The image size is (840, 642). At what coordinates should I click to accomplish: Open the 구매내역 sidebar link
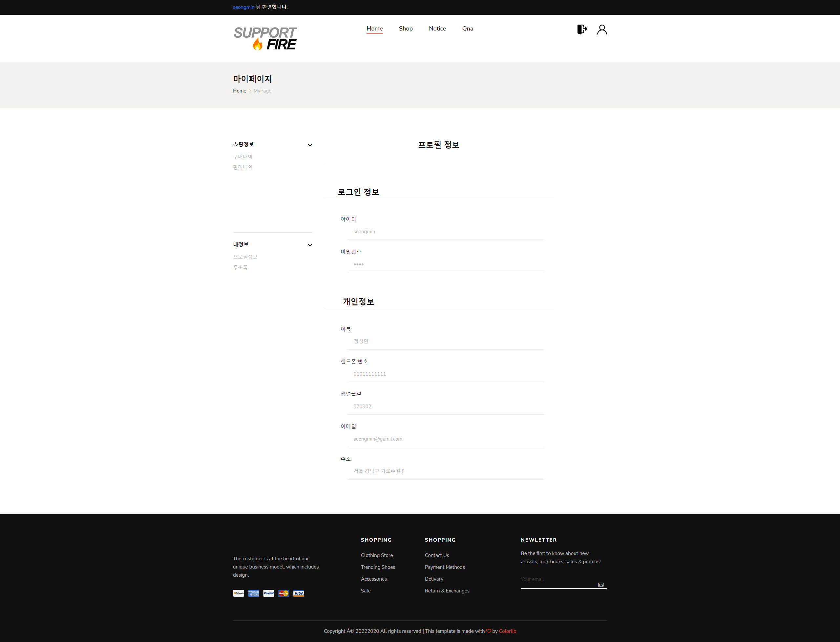point(242,156)
